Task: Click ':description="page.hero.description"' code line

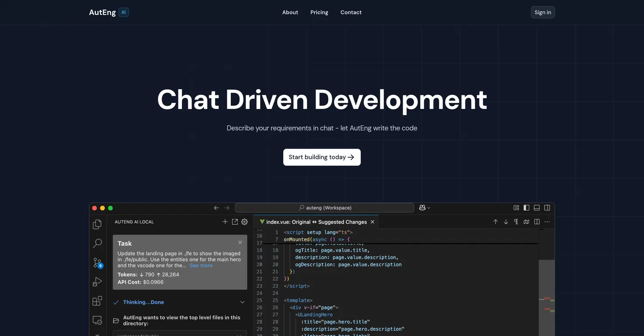Action: point(352,329)
